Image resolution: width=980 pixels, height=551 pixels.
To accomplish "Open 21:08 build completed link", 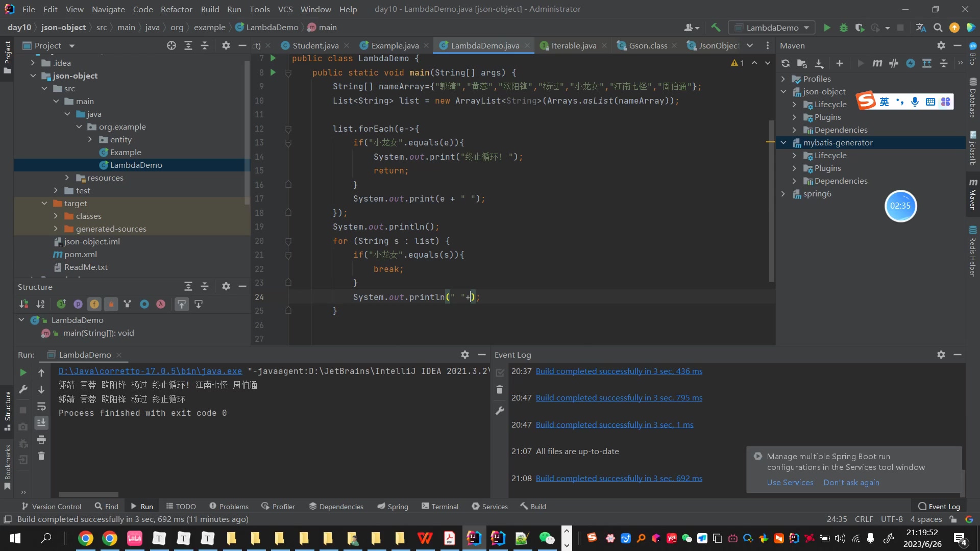I will pos(619,478).
